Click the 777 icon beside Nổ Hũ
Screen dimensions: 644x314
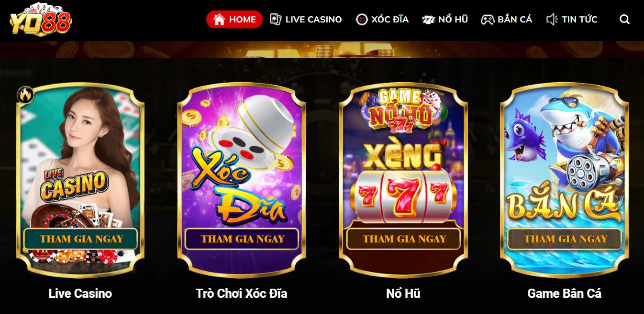point(428,20)
